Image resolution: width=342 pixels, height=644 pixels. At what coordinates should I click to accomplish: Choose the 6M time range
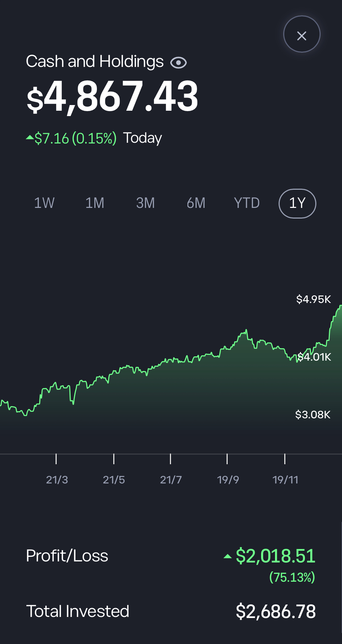(196, 203)
